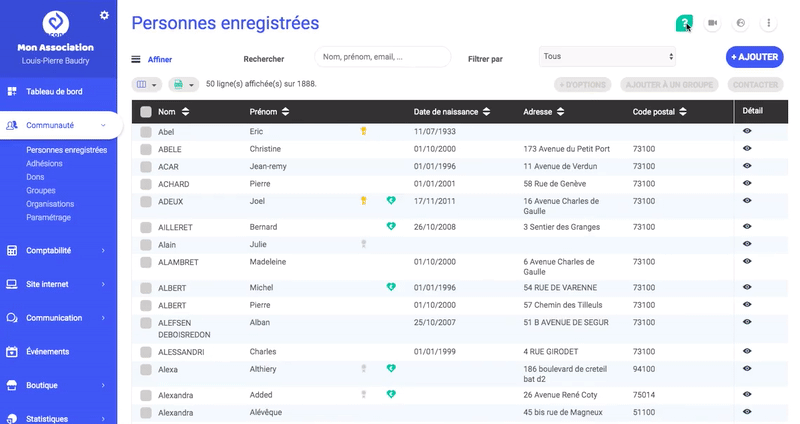
Task: Check the box for ALESSANDRI Charles
Action: coord(146,352)
